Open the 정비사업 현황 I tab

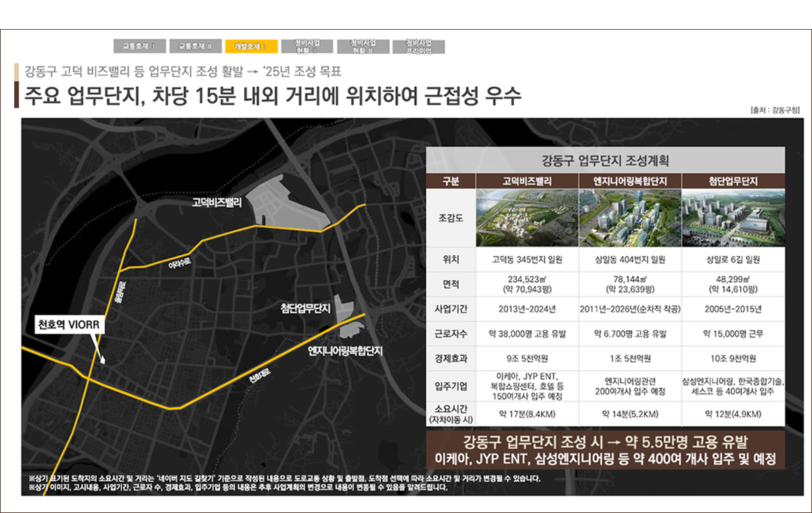(307, 46)
